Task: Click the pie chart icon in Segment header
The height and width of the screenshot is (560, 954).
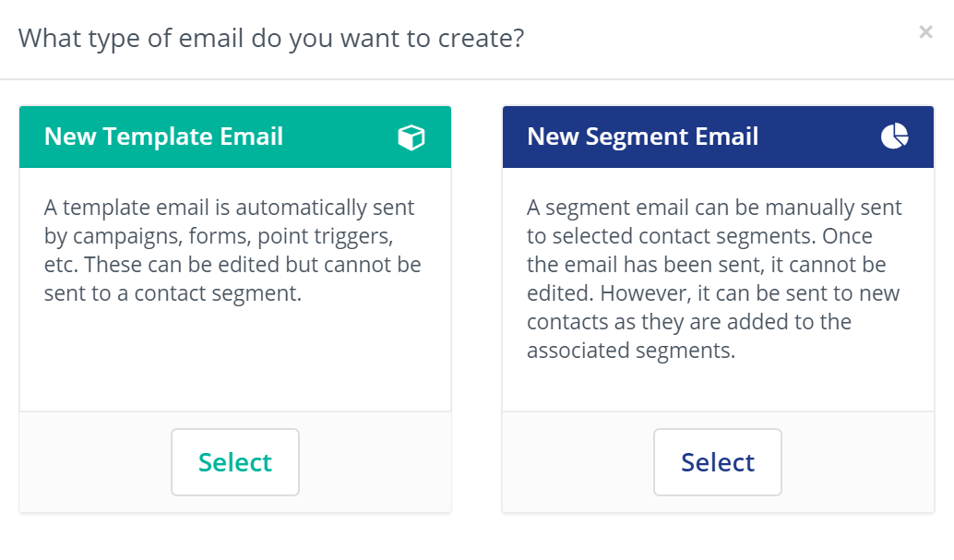Action: (x=894, y=137)
